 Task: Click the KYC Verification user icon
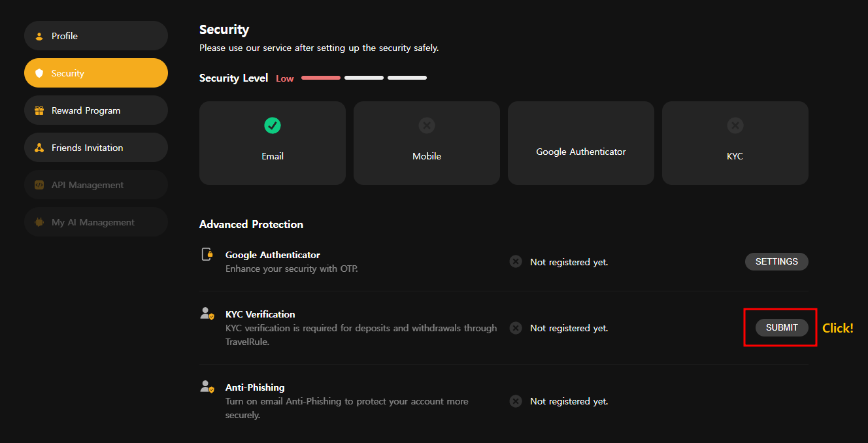[207, 313]
